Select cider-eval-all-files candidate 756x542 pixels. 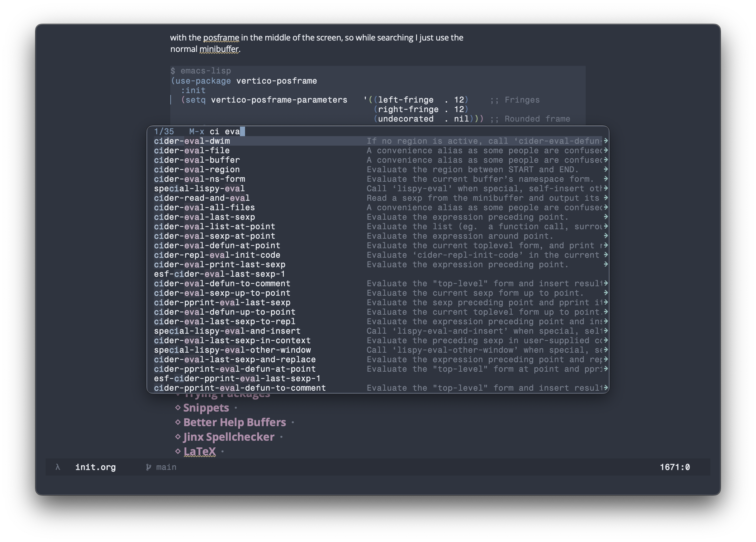click(378, 207)
